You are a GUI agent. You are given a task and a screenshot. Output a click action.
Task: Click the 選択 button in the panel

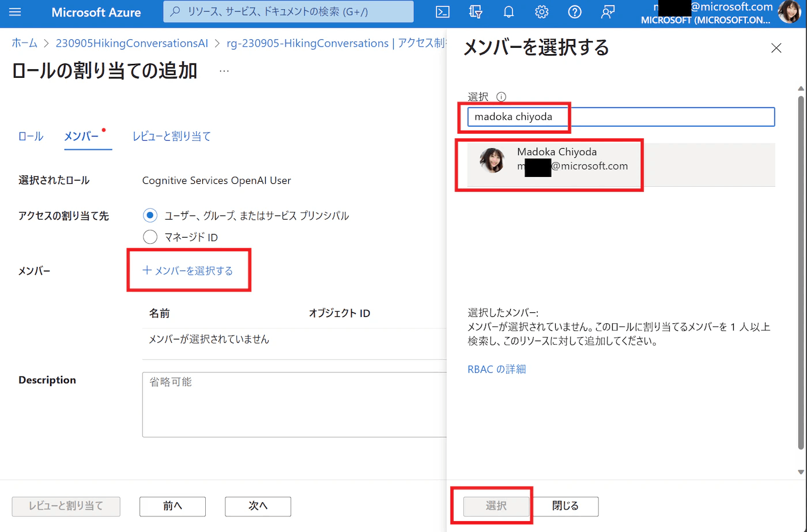[x=496, y=506]
